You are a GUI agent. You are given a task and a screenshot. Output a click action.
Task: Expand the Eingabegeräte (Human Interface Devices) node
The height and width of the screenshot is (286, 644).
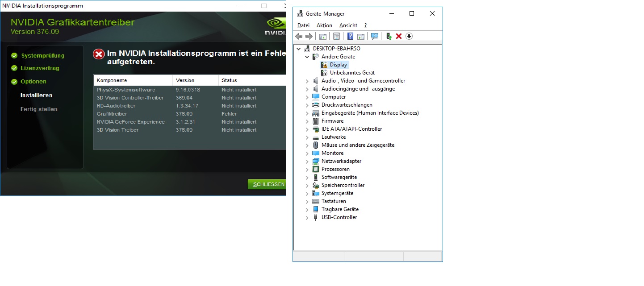(x=307, y=113)
